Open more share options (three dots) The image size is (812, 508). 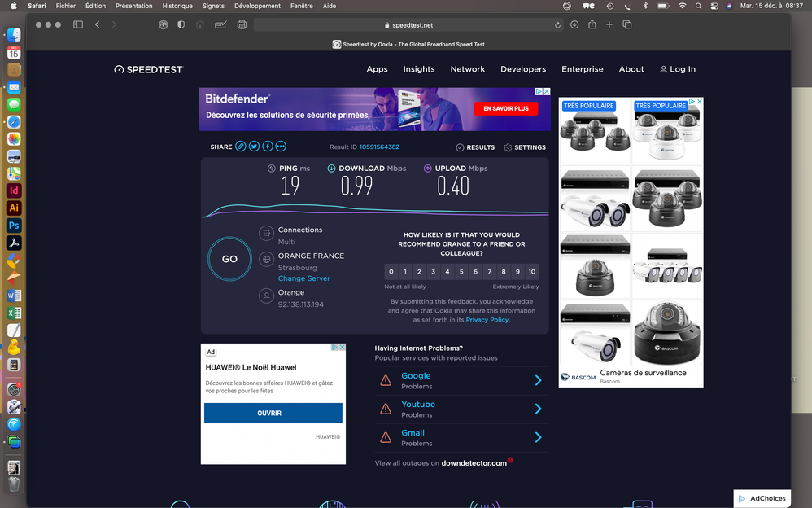coord(281,147)
